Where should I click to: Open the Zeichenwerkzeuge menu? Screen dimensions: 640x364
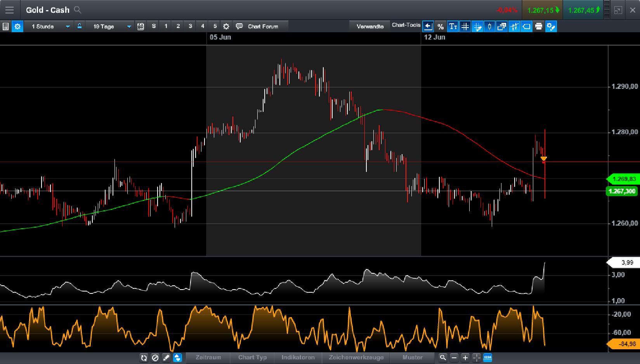pos(356,357)
